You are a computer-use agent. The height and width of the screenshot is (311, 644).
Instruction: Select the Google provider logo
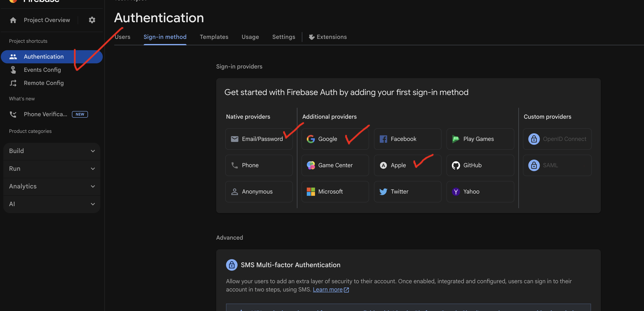[310, 139]
